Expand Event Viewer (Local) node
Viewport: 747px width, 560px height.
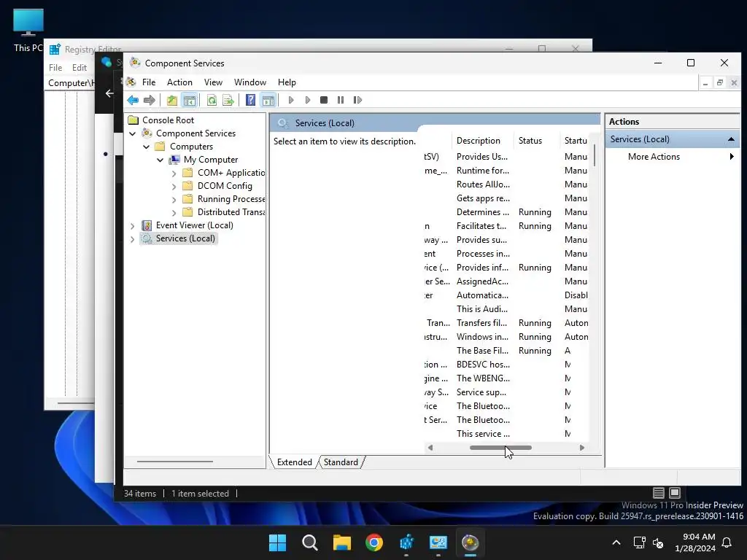tap(133, 226)
